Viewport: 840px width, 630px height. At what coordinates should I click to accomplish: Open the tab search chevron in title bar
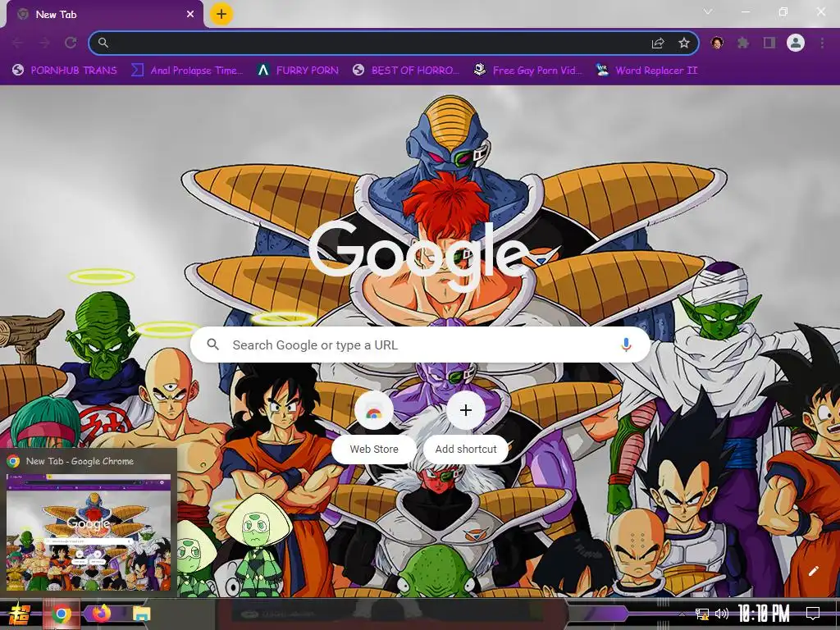708,11
